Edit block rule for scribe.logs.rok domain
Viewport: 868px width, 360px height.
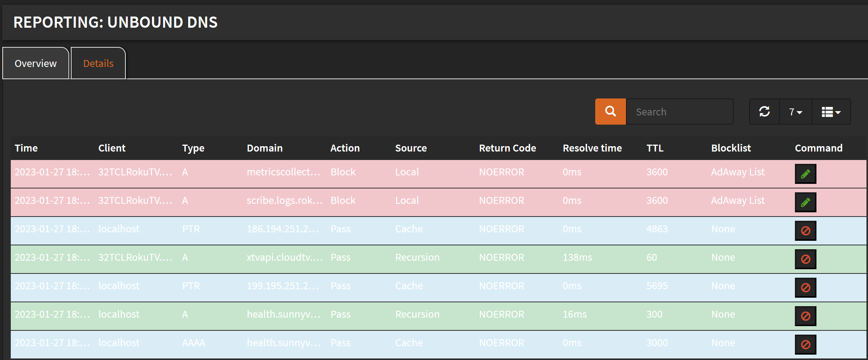point(805,202)
